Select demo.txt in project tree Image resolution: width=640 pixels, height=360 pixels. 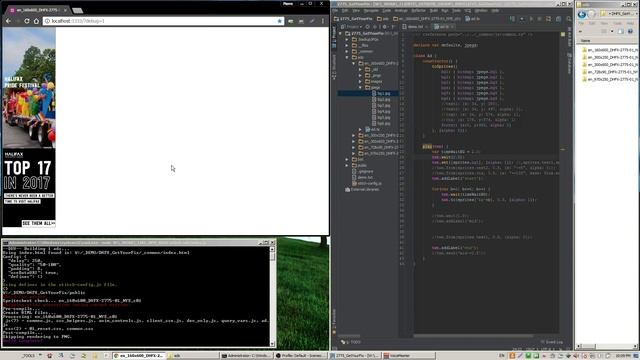(x=362, y=178)
